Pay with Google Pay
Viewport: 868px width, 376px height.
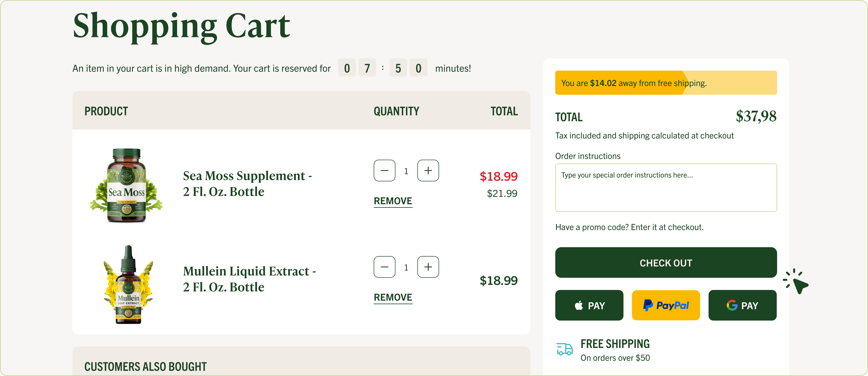tap(742, 305)
